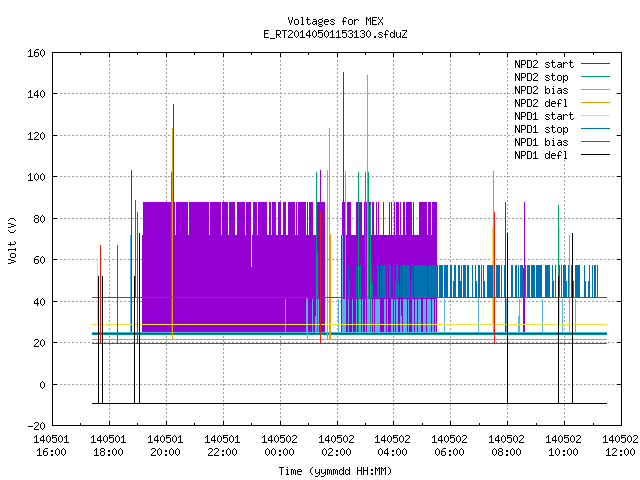This screenshot has width=640, height=480.
Task: Click the 'NPD1 start' legend label
Action: (x=544, y=116)
